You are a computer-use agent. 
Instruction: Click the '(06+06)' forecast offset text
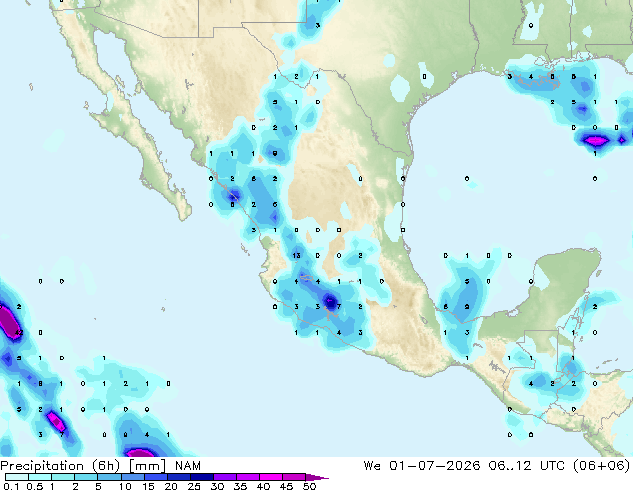pyautogui.click(x=602, y=466)
